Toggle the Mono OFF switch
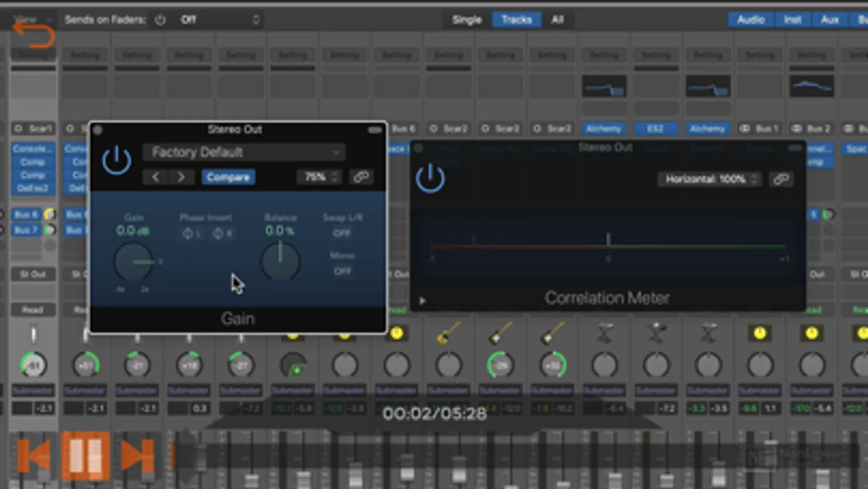Viewport: 868px width, 489px height. coord(342,271)
